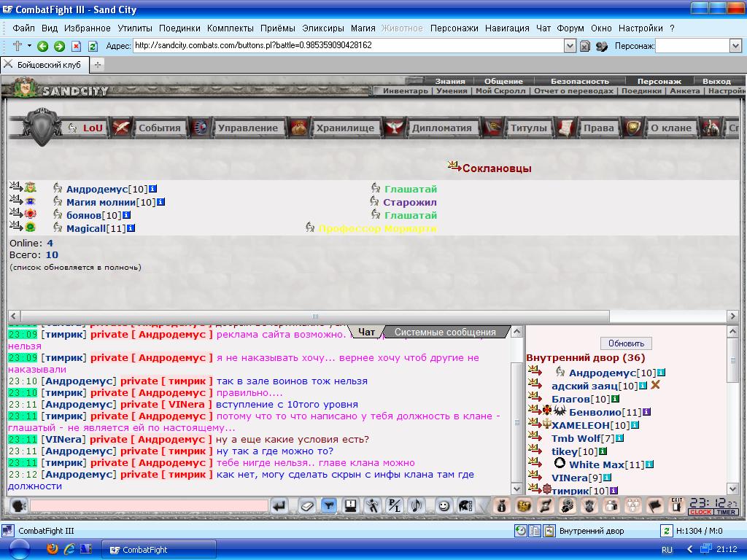Click the masks icon next to Персонаж label
747x560 pixels.
click(x=602, y=46)
